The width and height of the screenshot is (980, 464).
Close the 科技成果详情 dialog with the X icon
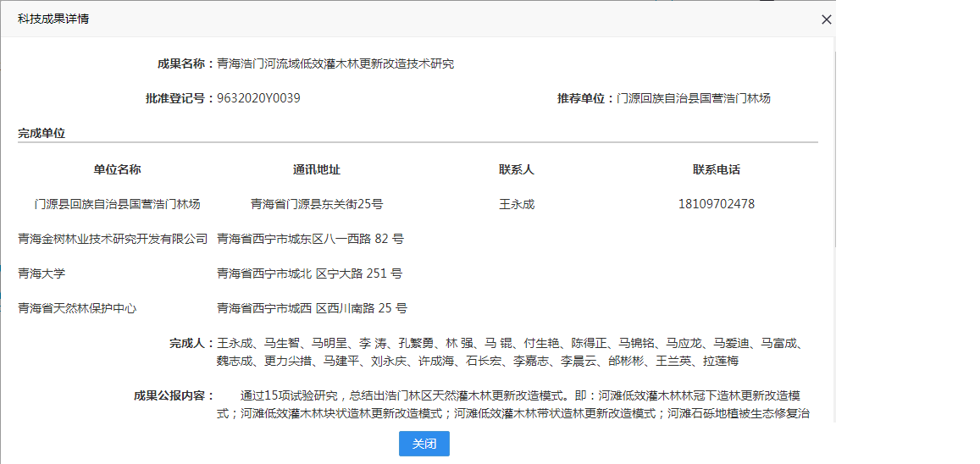826,19
